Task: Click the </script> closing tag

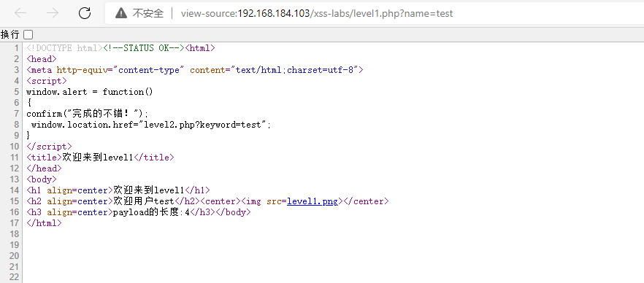Action: [x=49, y=147]
